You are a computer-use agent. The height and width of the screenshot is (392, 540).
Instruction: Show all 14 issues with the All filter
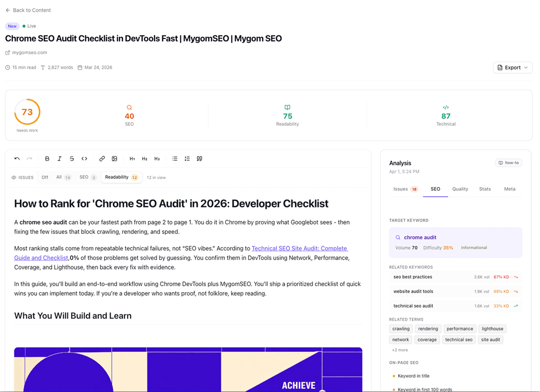tap(63, 177)
